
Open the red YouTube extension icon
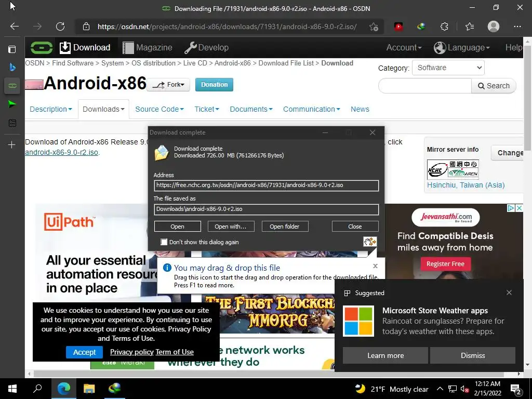pyautogui.click(x=398, y=26)
